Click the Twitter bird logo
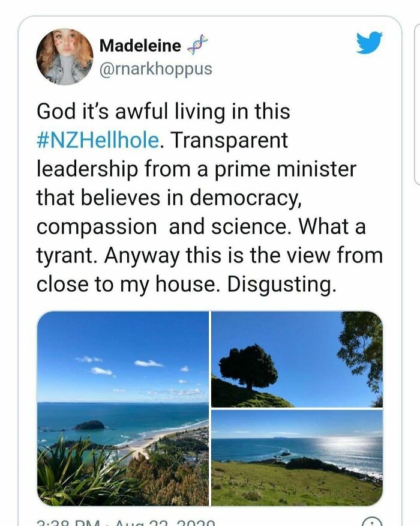The height and width of the screenshot is (526, 420). (369, 44)
